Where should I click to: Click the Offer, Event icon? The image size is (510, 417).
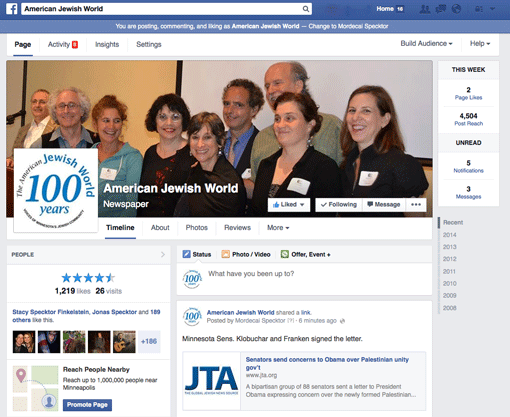(285, 254)
